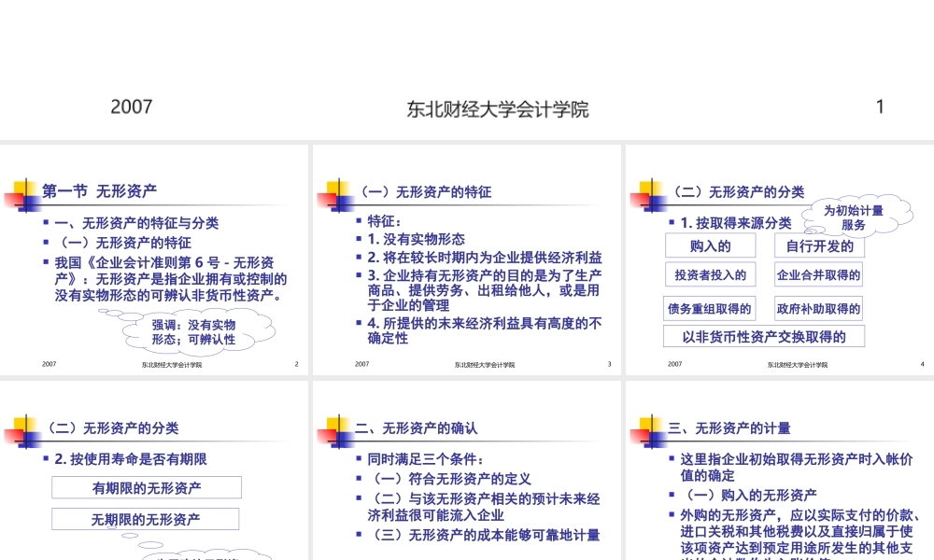Select the 债务重组取得的 box
The width and height of the screenshot is (934, 560).
pyautogui.click(x=710, y=308)
